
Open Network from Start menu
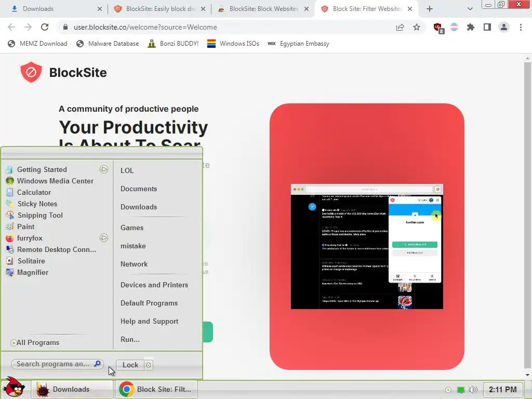pyautogui.click(x=134, y=264)
